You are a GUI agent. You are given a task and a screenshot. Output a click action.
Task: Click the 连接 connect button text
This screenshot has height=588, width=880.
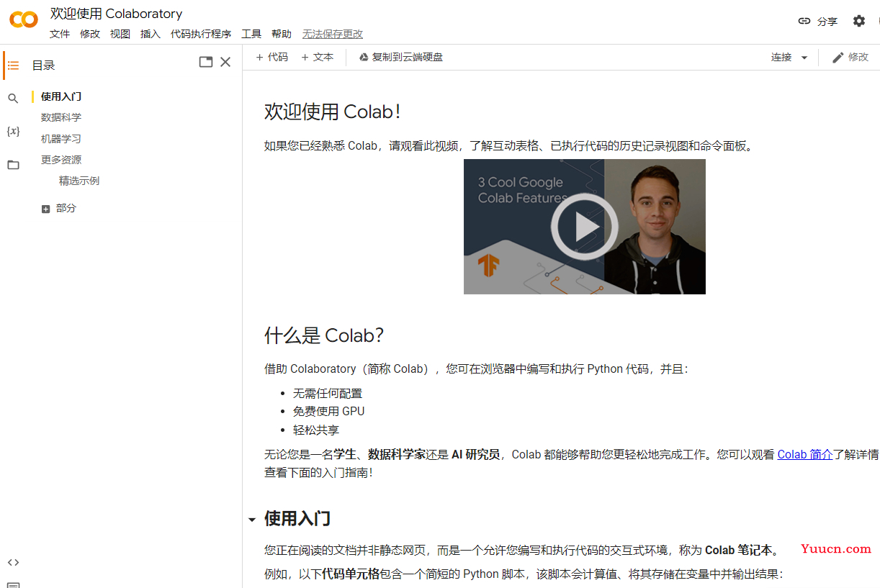tap(781, 57)
